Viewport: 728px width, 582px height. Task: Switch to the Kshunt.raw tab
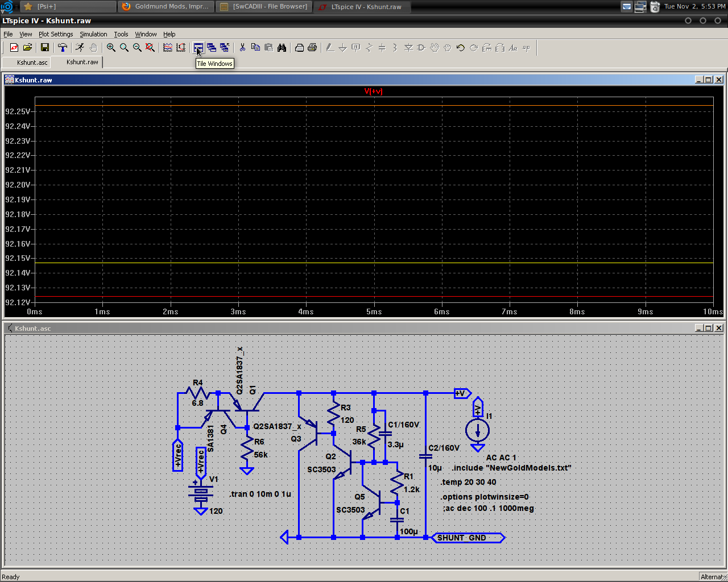77,62
